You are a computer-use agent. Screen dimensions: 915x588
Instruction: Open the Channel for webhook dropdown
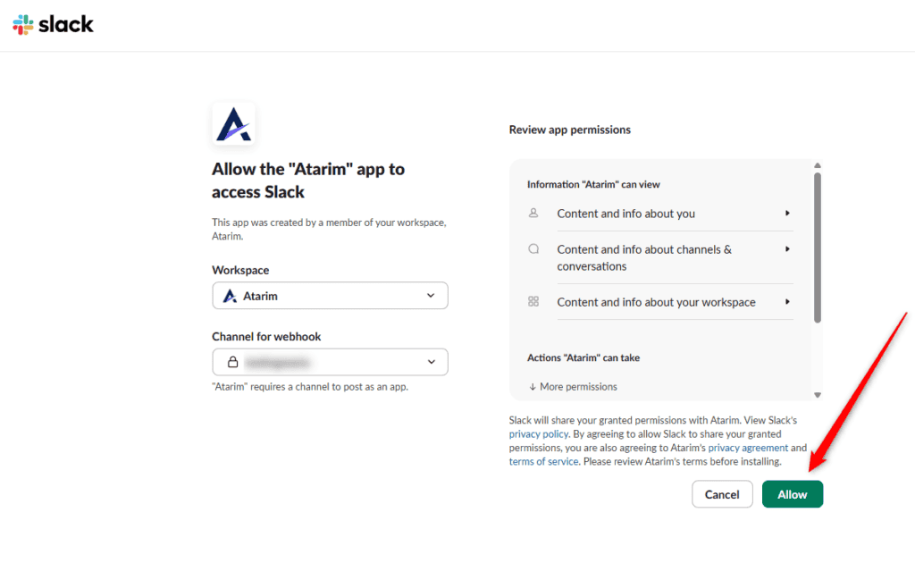(331, 362)
